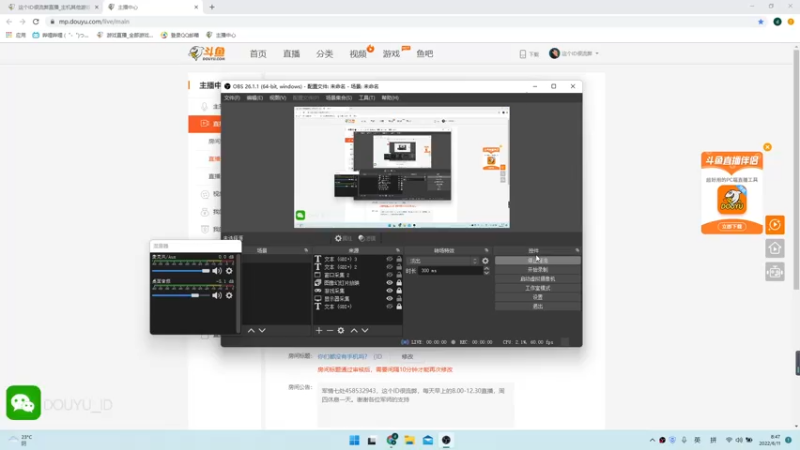The width and height of the screenshot is (800, 450).
Task: Open the scene transition type dropdown
Action: coord(443,261)
